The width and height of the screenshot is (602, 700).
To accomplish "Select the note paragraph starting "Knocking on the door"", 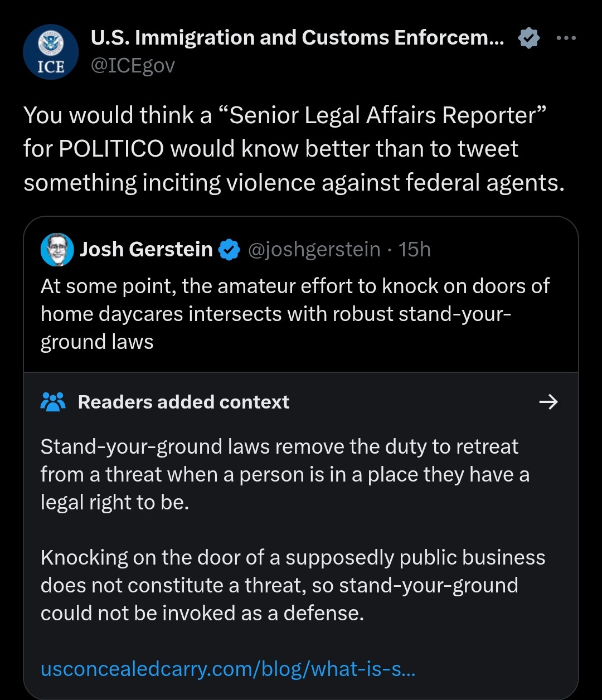I will click(293, 585).
